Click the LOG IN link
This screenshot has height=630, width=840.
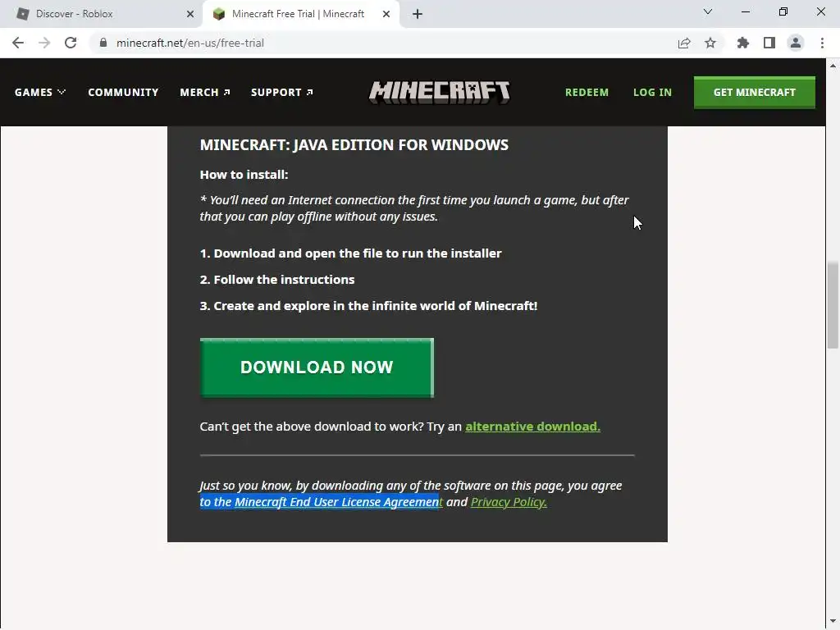[x=652, y=92]
